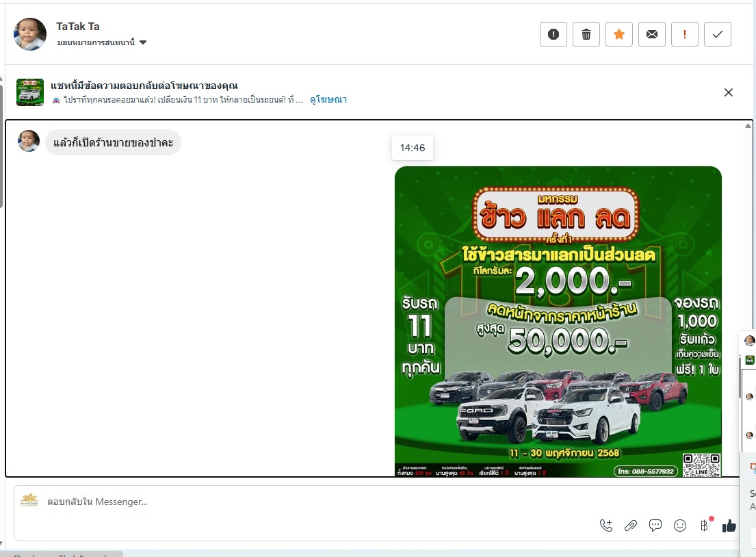Click the add call phone icon
Screen dimensions: 756x557
click(605, 526)
